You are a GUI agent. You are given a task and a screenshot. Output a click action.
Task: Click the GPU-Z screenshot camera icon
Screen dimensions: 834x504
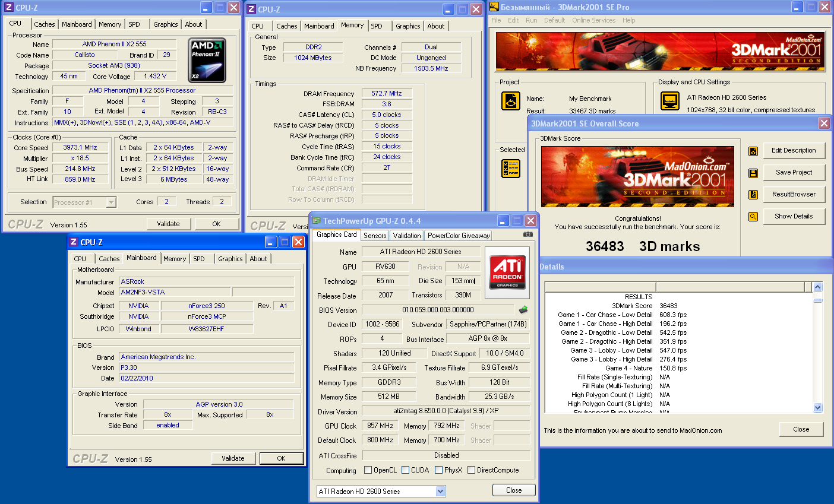tap(527, 234)
